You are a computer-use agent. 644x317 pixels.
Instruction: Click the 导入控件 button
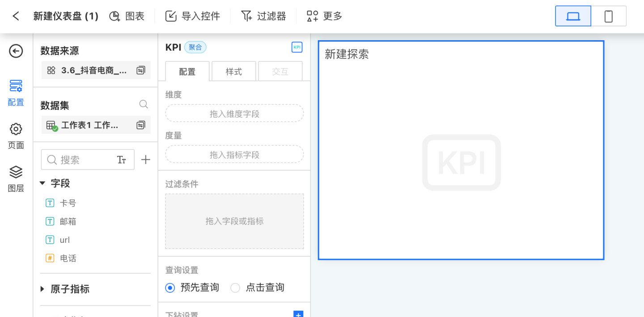coord(193,17)
